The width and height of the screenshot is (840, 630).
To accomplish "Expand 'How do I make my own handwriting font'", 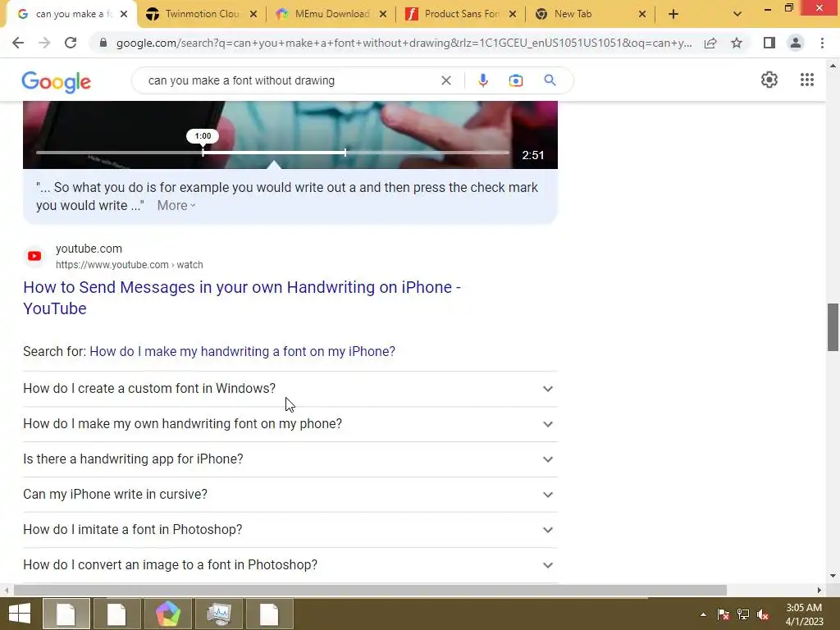I will [290, 424].
